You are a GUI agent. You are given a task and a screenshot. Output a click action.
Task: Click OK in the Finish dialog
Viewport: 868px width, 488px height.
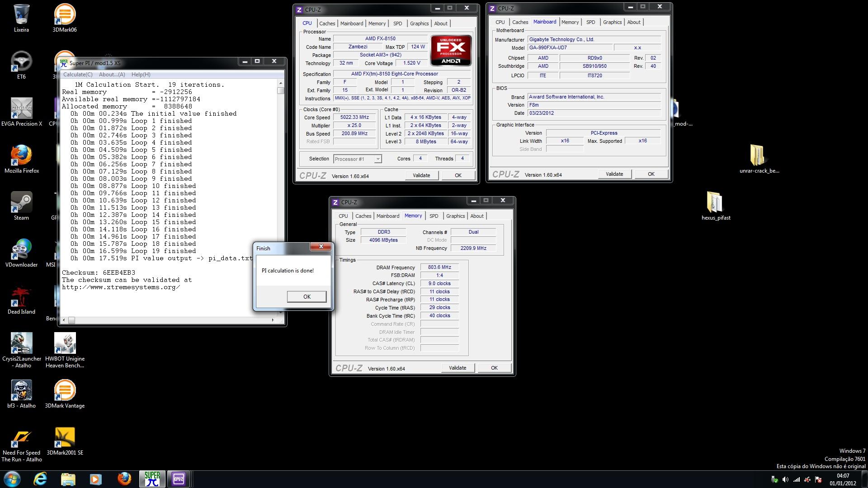[x=307, y=297]
